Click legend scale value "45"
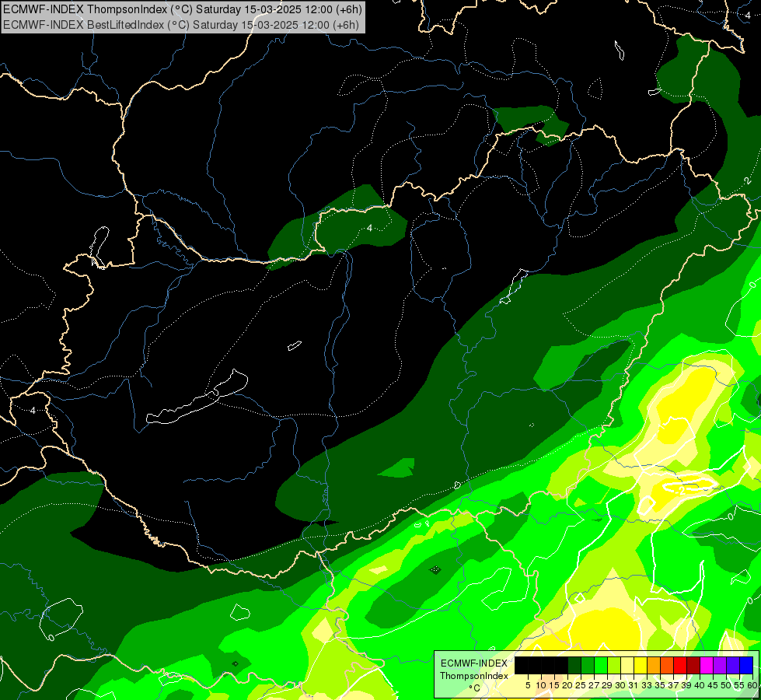Viewport: 761px width, 700px height. [x=713, y=685]
